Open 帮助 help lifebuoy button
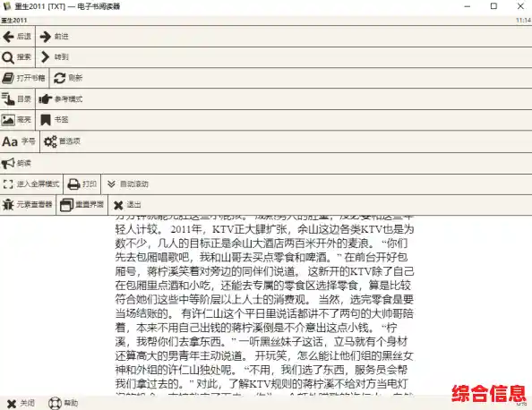 click(x=63, y=403)
